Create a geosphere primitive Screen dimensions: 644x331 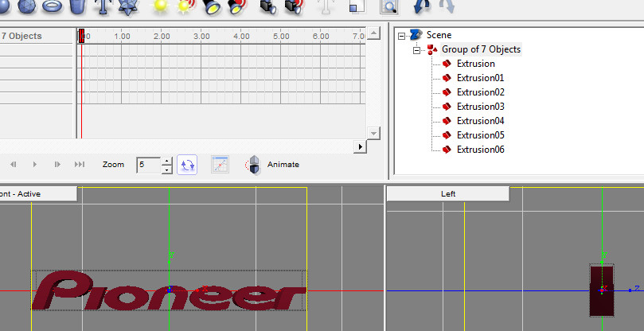(x=27, y=6)
